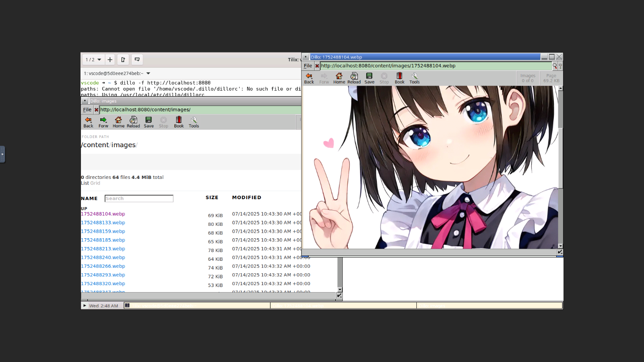Click URL field in webp image window
Image resolution: width=644 pixels, height=362 pixels.
pyautogui.click(x=436, y=66)
